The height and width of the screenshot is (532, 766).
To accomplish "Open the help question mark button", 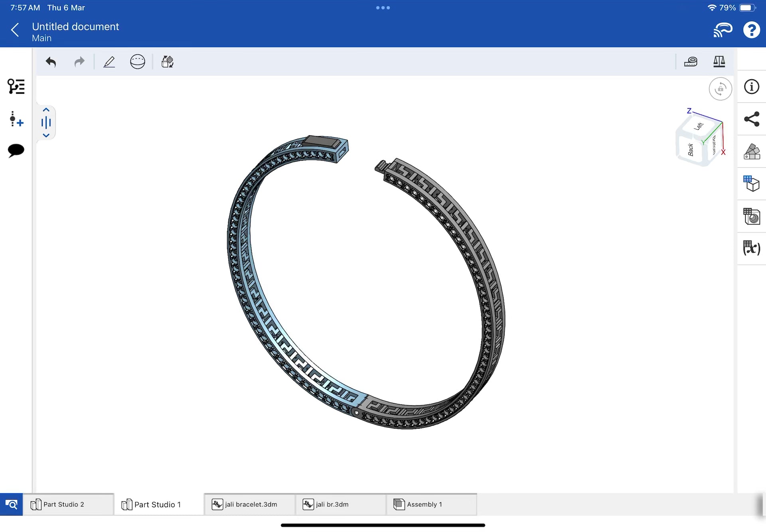I will tap(751, 30).
